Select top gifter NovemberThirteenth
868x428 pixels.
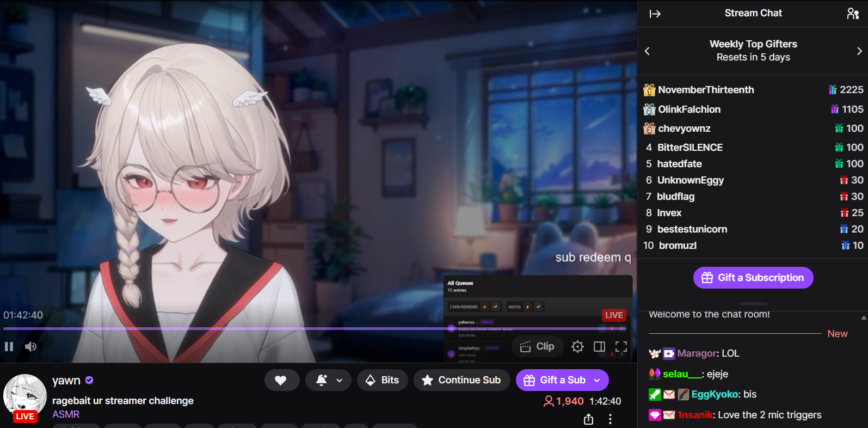(706, 90)
